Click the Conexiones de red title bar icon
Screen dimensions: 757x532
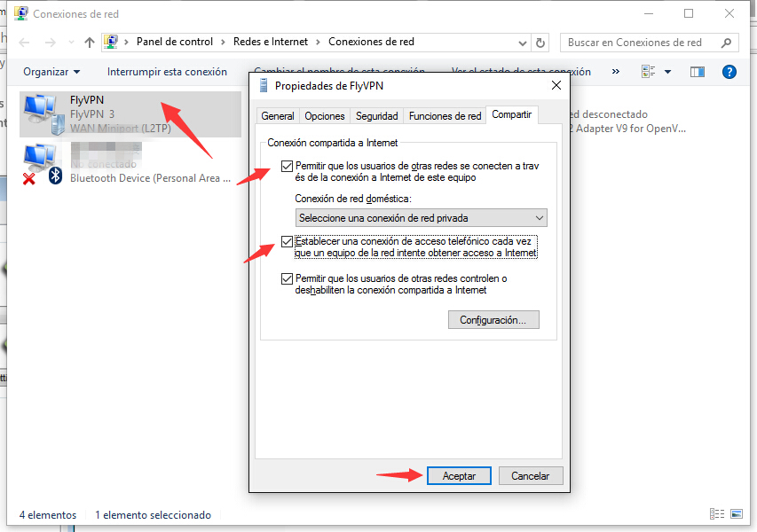coord(20,13)
